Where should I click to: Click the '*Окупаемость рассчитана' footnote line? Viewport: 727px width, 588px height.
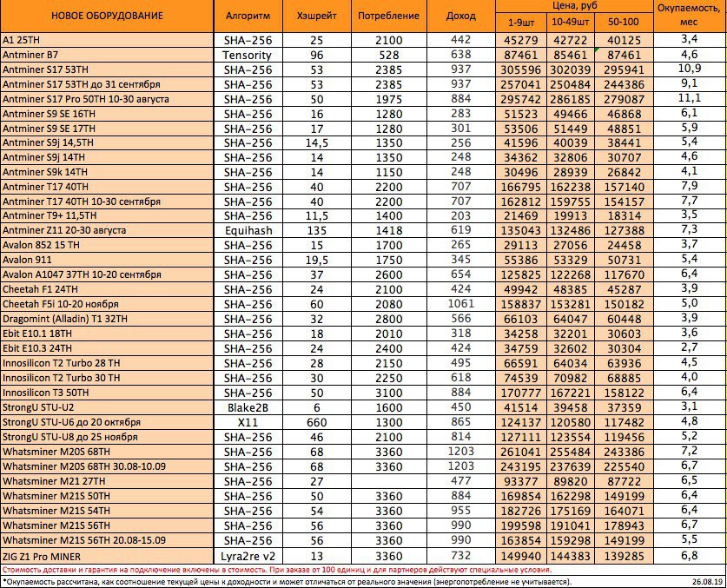(287, 582)
